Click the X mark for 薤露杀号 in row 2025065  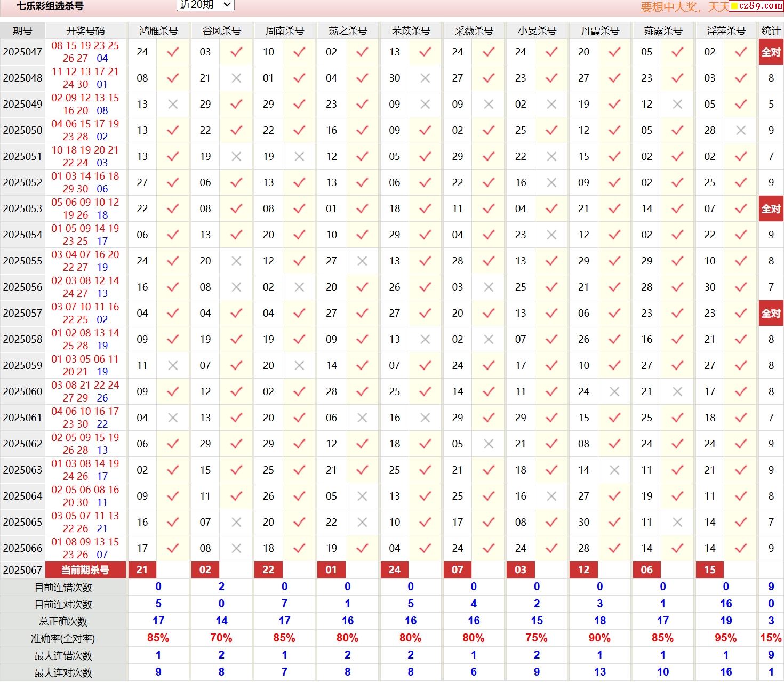click(677, 523)
